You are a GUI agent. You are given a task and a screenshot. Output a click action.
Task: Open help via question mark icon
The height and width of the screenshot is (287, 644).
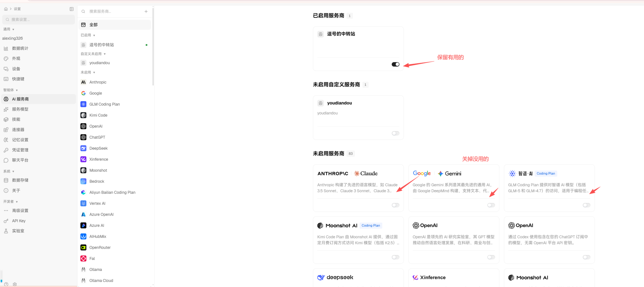[6, 284]
